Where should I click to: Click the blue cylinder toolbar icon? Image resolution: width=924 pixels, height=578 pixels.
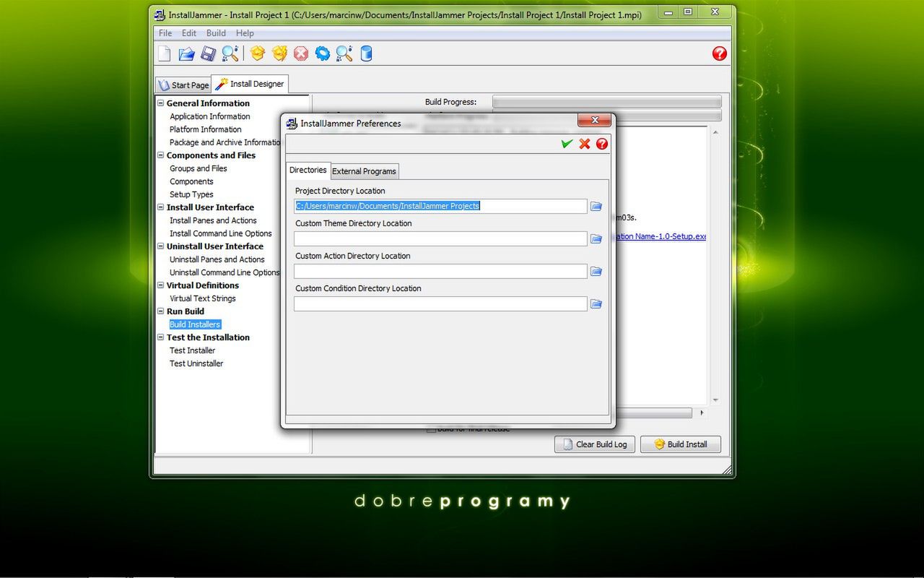coord(366,53)
